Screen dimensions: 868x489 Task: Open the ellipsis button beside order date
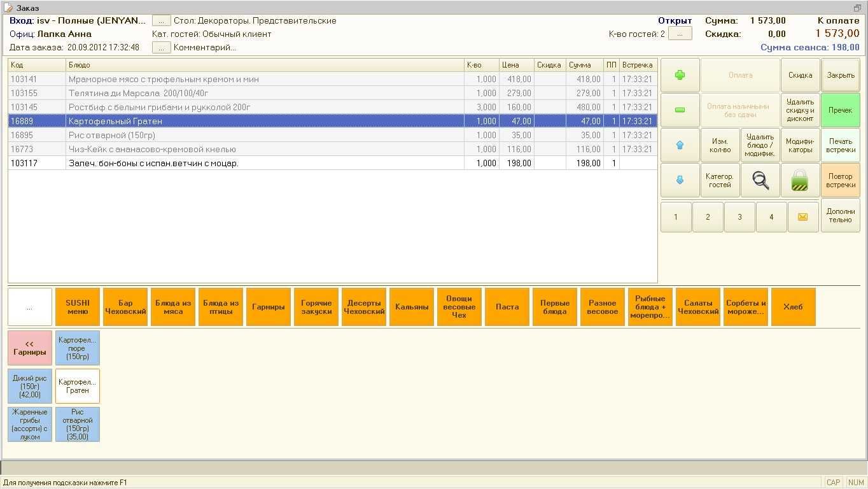(162, 47)
